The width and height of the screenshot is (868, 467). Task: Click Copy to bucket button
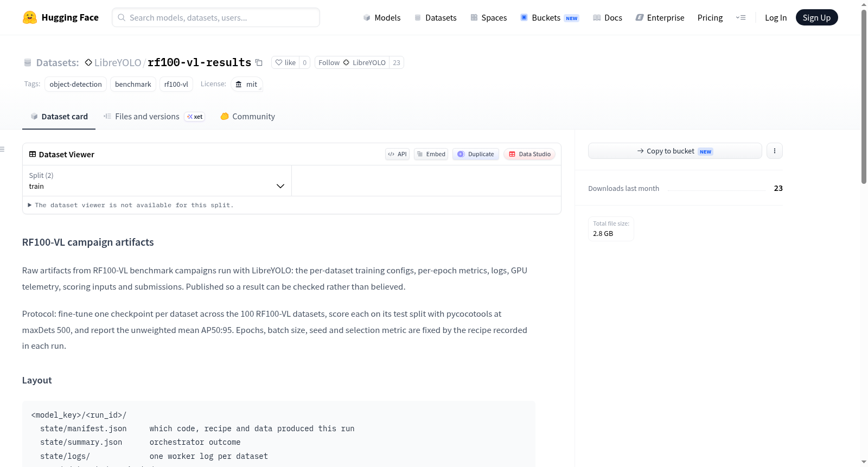click(675, 151)
